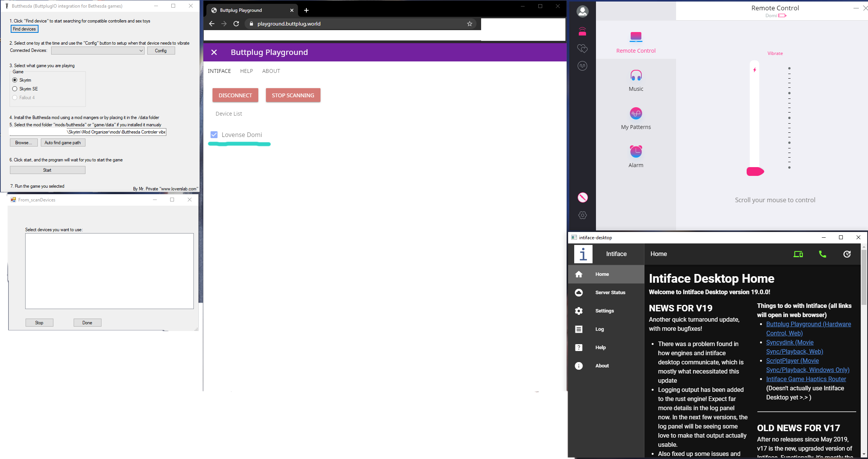Open the Alarm clock icon

pyautogui.click(x=636, y=151)
